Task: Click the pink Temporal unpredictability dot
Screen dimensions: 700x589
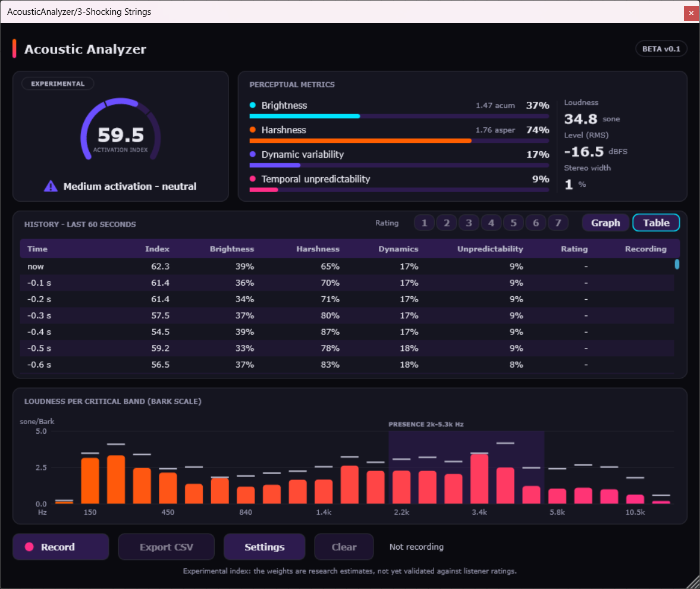Action: point(253,178)
